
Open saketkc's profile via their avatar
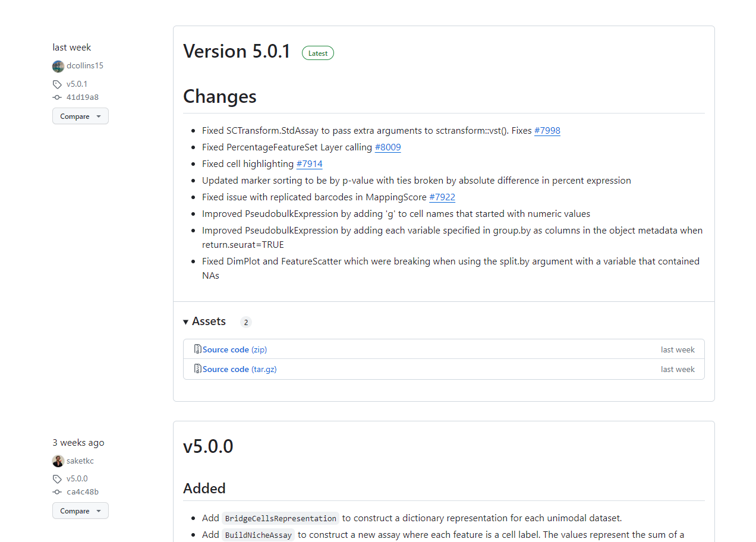coord(58,461)
